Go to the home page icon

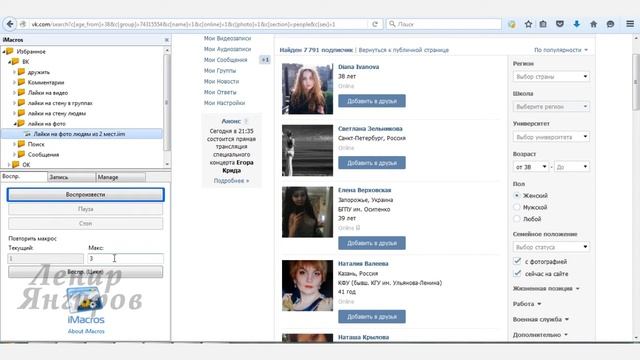[x=593, y=24]
